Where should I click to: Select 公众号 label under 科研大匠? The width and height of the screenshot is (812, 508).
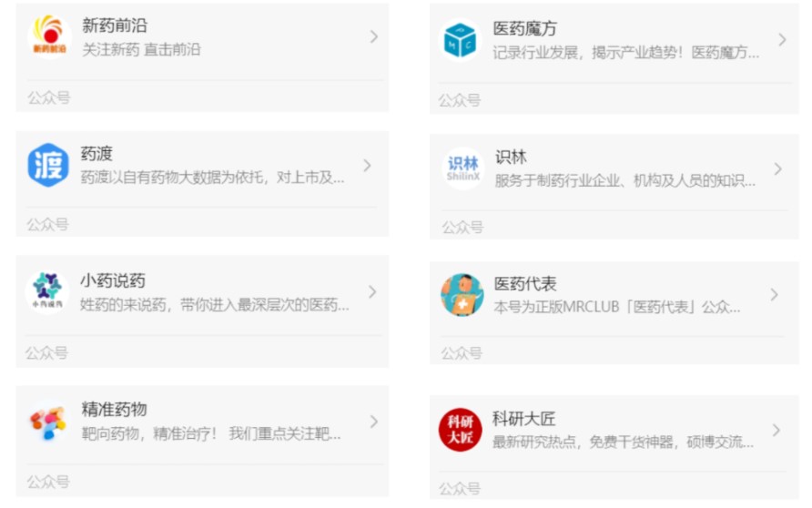tap(460, 488)
